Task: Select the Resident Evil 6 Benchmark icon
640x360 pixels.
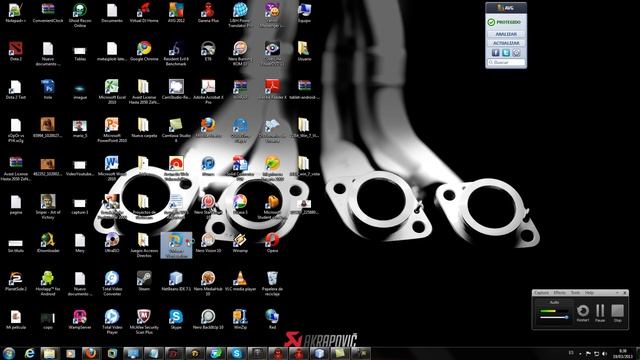Action: point(176,53)
